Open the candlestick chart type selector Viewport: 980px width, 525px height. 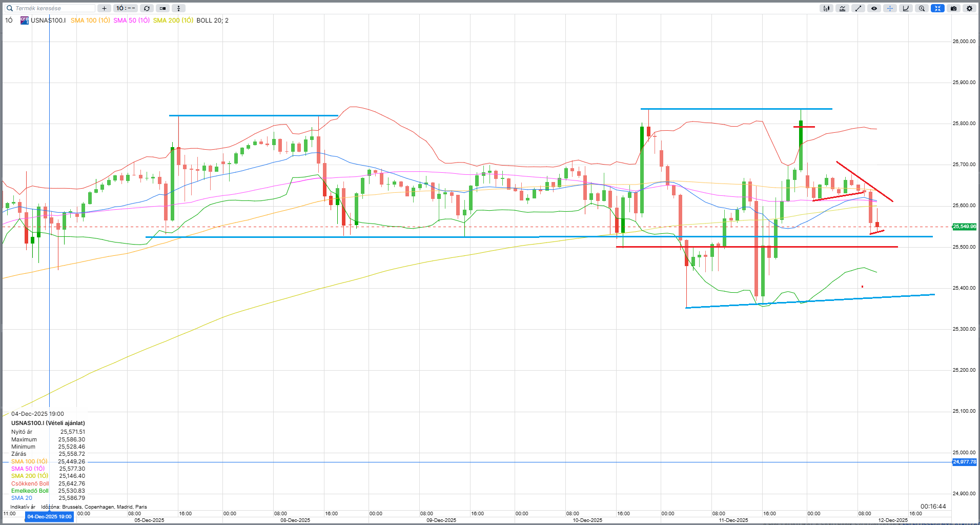pos(826,8)
